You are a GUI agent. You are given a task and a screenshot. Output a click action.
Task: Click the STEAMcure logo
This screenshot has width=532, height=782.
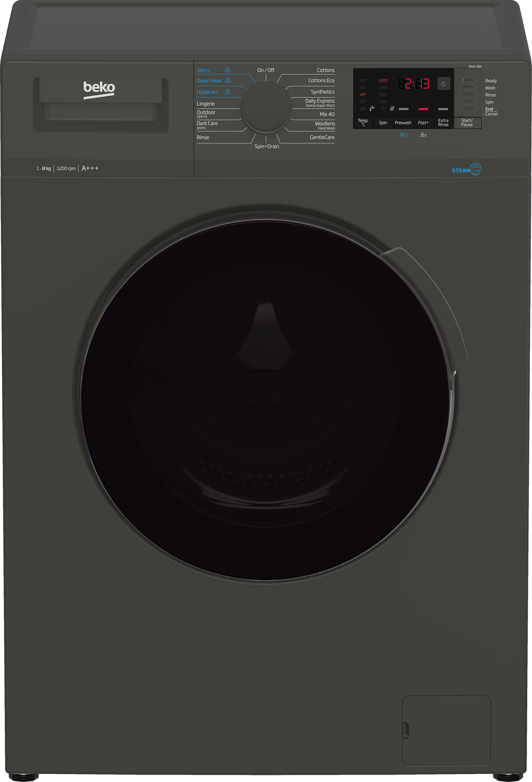467,169
